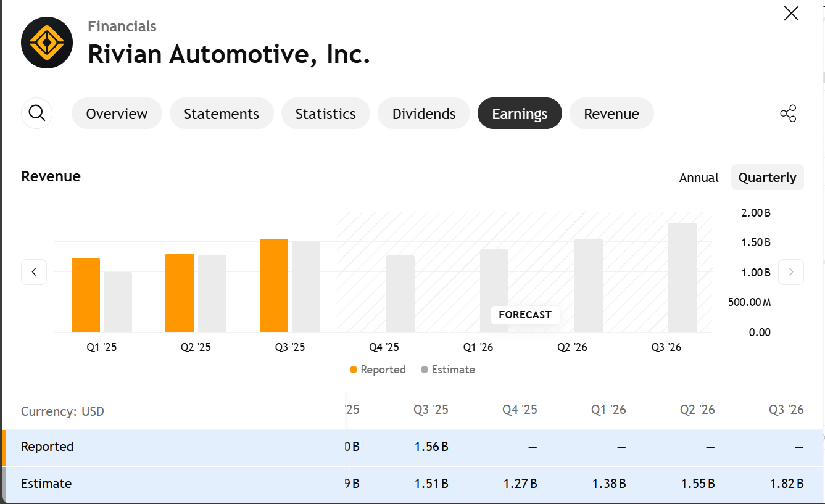
Task: Select Quarterly revenue view
Action: pos(767,178)
